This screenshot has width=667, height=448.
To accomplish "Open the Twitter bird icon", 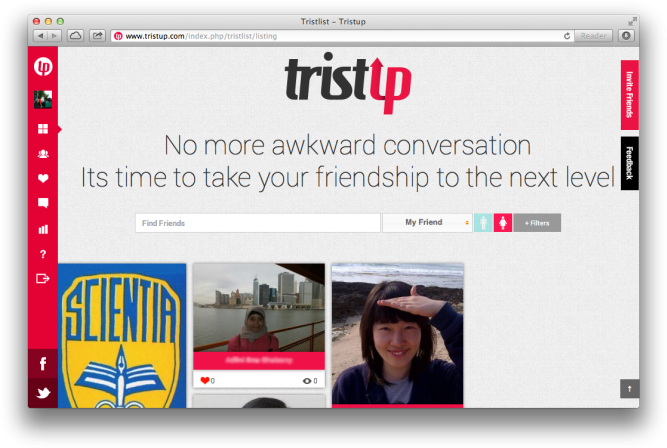I will tap(43, 393).
